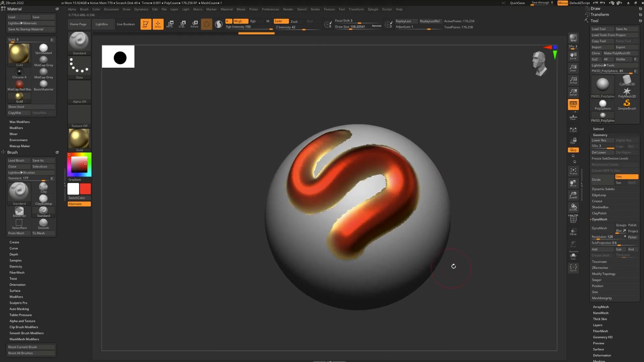Image resolution: width=644 pixels, height=362 pixels.
Task: Toggle the Floor grid button
Action: (573, 117)
